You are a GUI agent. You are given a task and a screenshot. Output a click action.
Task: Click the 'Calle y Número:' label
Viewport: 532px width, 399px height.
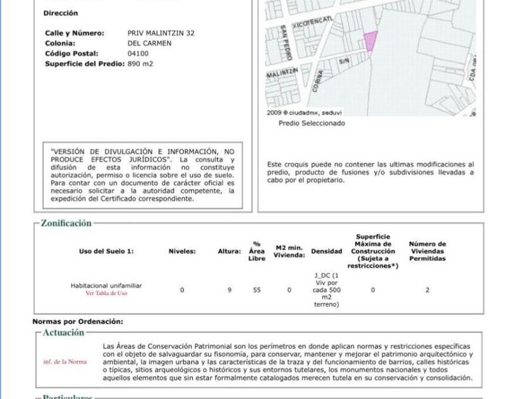coord(75,33)
